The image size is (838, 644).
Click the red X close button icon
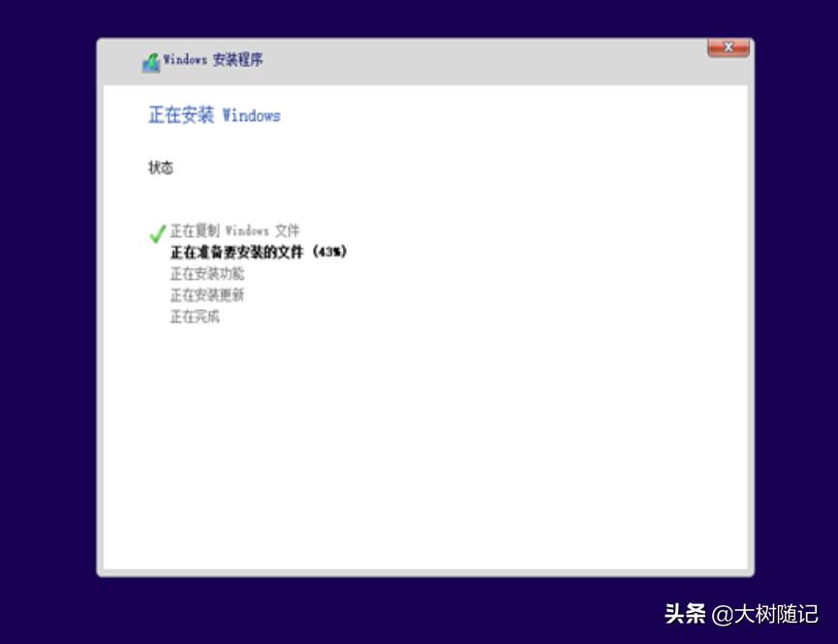[x=729, y=46]
